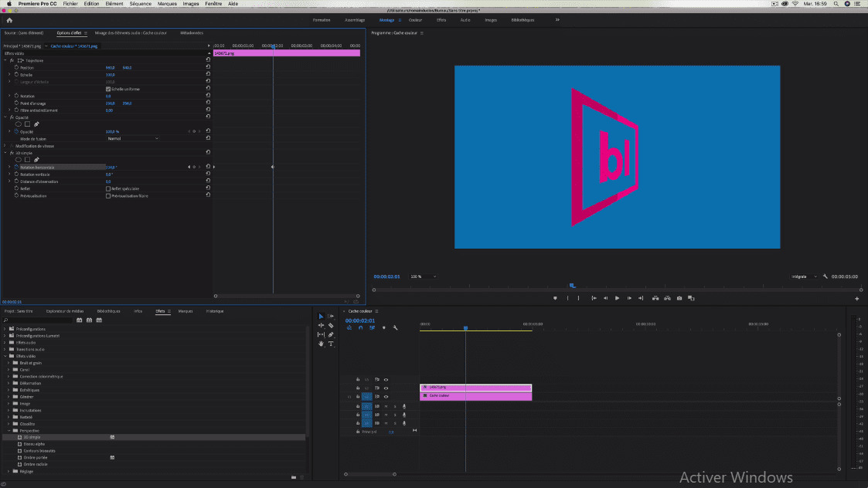Toggle fx switch for 3D simple effect
Viewport: 868px width, 488px height.
pos(12,153)
